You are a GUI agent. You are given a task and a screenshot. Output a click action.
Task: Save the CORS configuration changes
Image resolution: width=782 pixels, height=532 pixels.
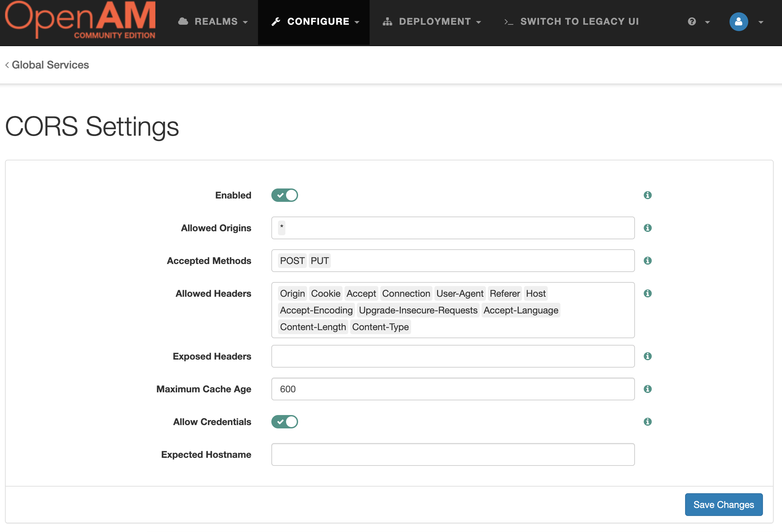click(x=725, y=505)
